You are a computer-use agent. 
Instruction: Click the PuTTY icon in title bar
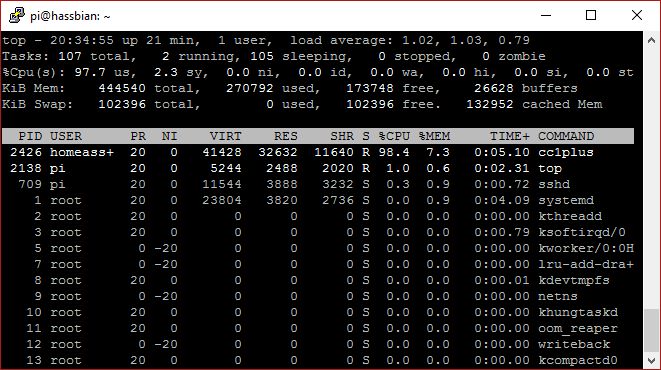pos(16,16)
